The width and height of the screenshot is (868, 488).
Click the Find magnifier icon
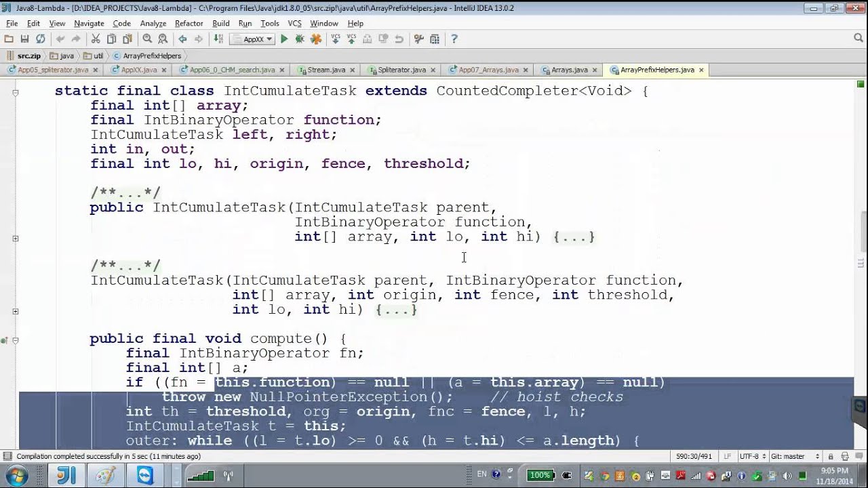click(x=147, y=39)
